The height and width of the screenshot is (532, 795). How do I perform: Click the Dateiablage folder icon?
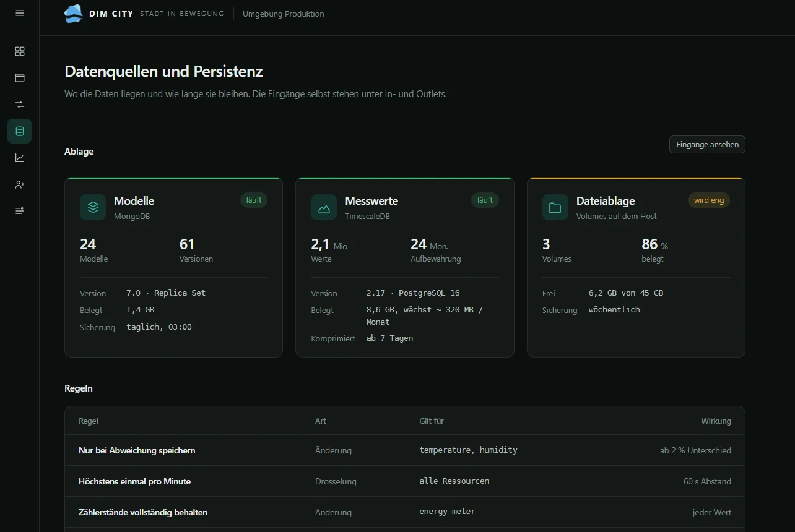pyautogui.click(x=555, y=207)
